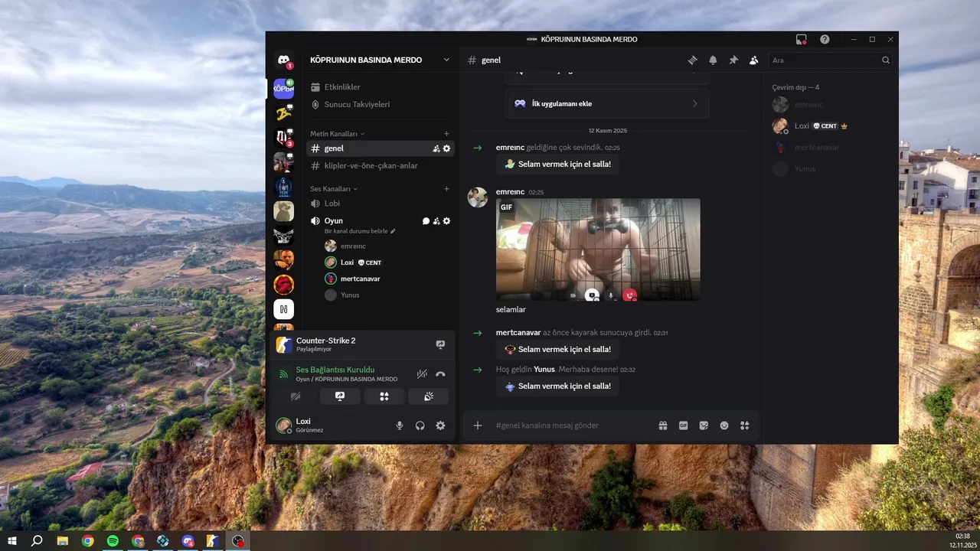Invite people to Oyun voice channel
The image size is (980, 551).
click(x=436, y=221)
